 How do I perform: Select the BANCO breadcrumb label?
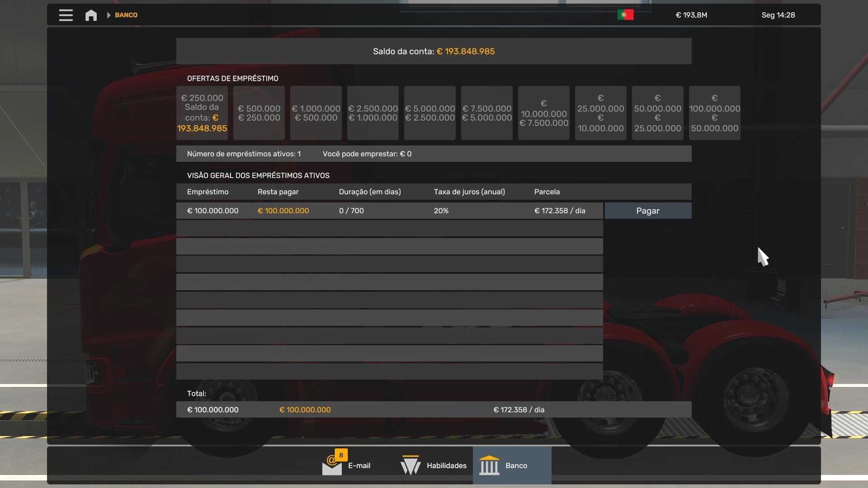tap(126, 15)
